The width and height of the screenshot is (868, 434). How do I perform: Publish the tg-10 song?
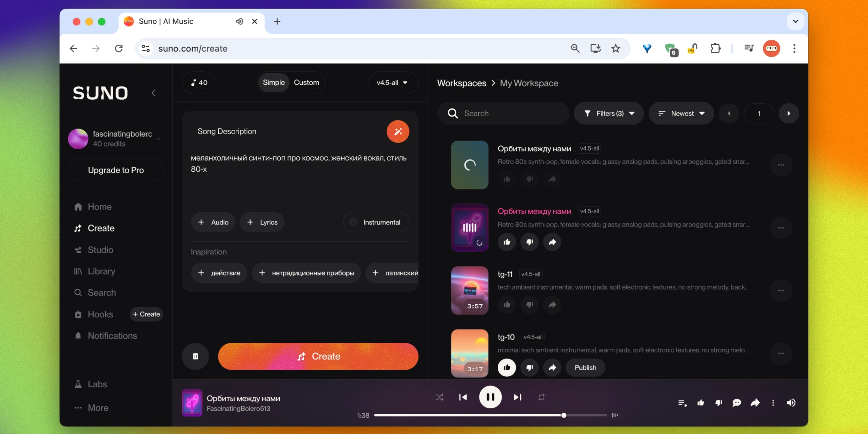coord(585,368)
